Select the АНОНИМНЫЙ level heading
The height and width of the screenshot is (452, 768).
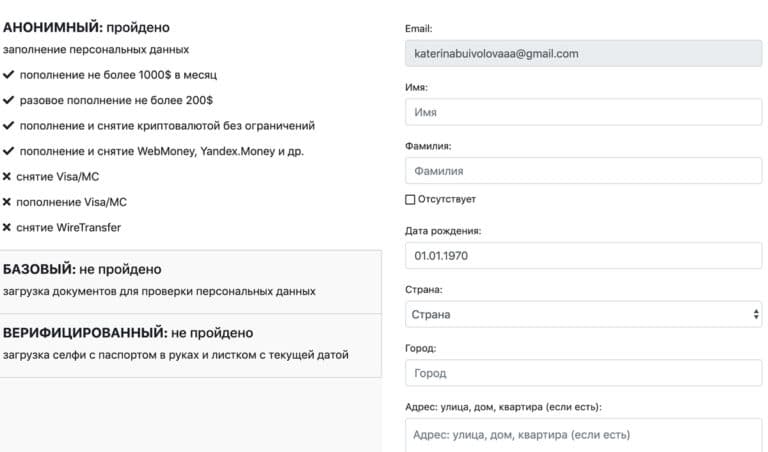(x=87, y=28)
